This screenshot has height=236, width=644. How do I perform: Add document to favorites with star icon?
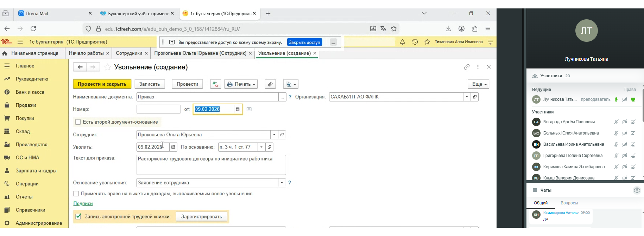(x=108, y=67)
